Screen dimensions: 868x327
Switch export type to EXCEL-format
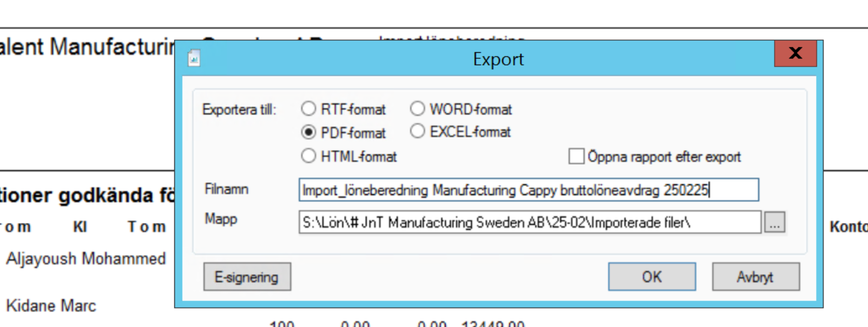417,132
